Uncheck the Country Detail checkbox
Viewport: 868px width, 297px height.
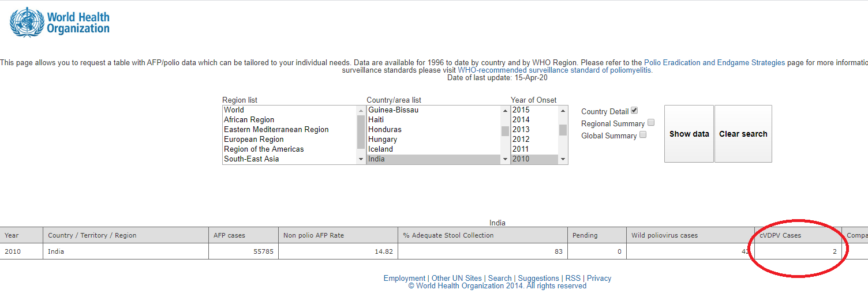pyautogui.click(x=634, y=111)
